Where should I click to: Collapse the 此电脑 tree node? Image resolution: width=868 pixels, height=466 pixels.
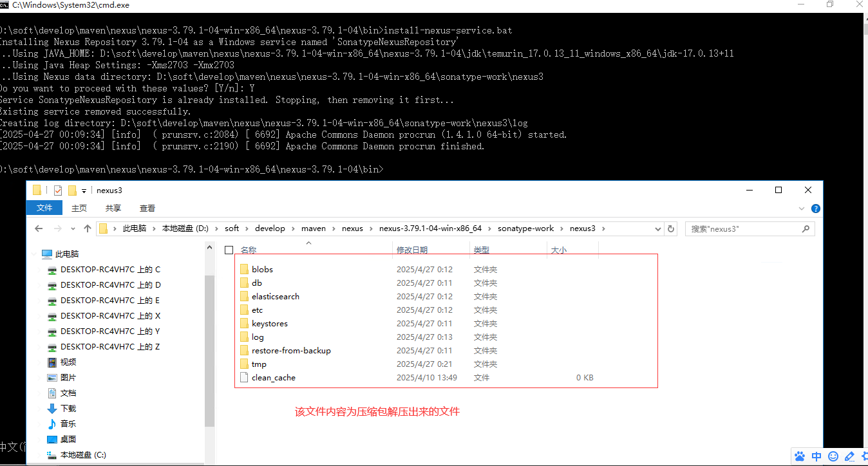(x=35, y=254)
